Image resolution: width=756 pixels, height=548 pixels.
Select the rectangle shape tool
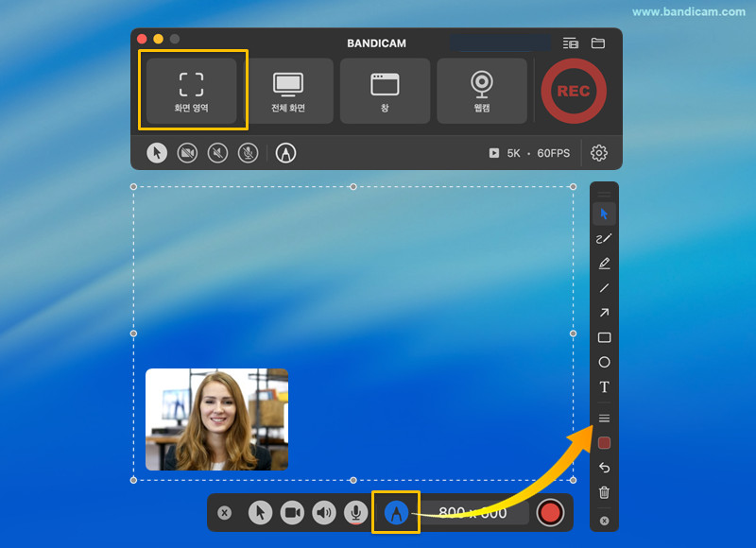click(604, 337)
